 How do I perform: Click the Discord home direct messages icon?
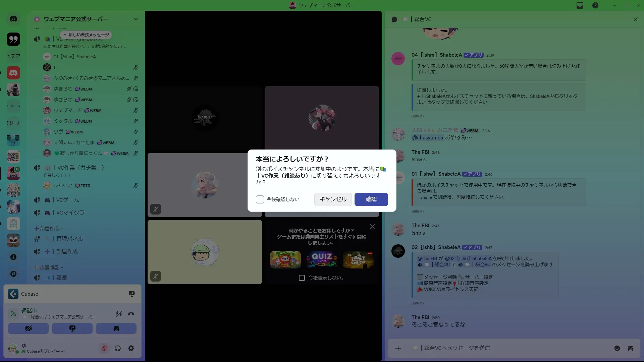click(13, 19)
